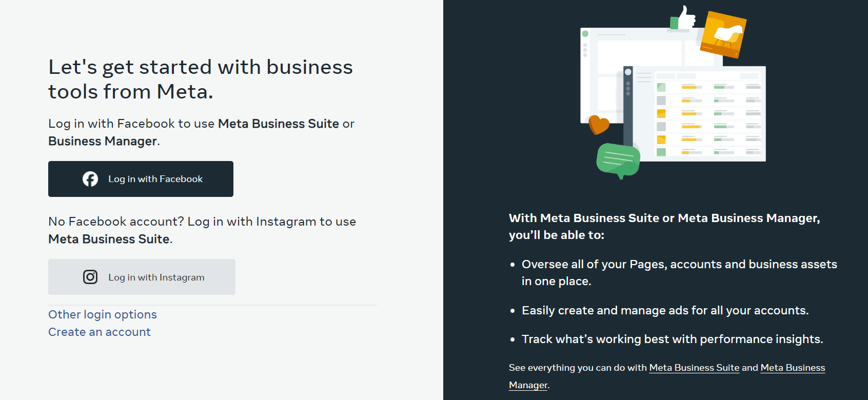Click the orange heart icon in the illustration
The height and width of the screenshot is (400, 868).
tap(598, 125)
